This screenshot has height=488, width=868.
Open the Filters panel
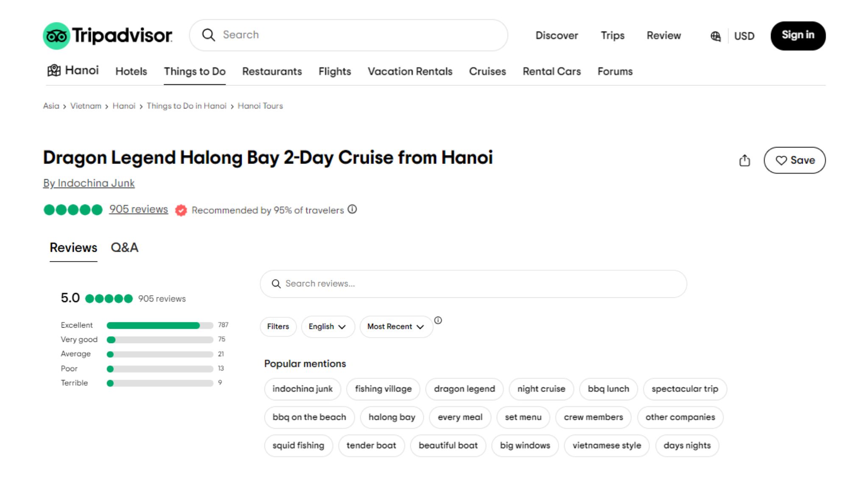278,326
